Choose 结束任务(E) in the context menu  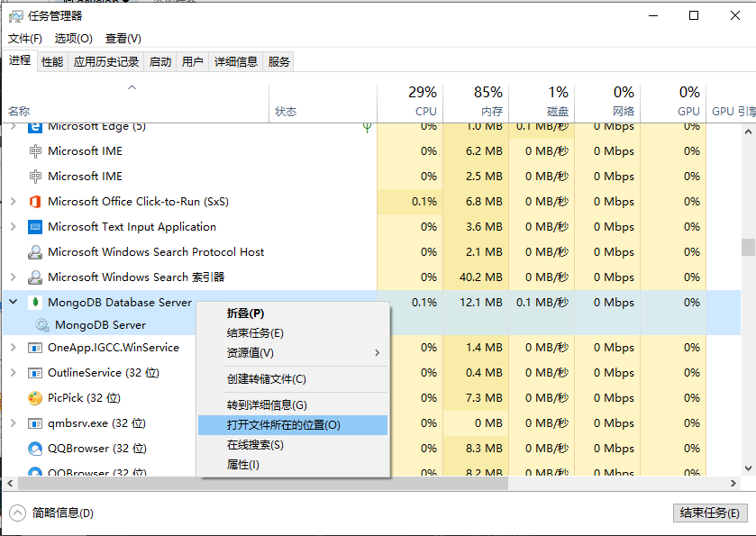(x=293, y=333)
